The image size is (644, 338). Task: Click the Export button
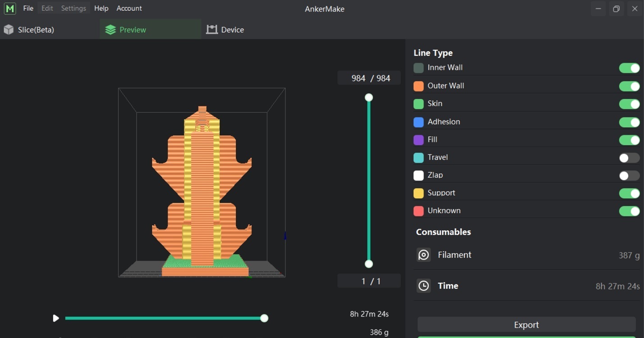pos(526,325)
